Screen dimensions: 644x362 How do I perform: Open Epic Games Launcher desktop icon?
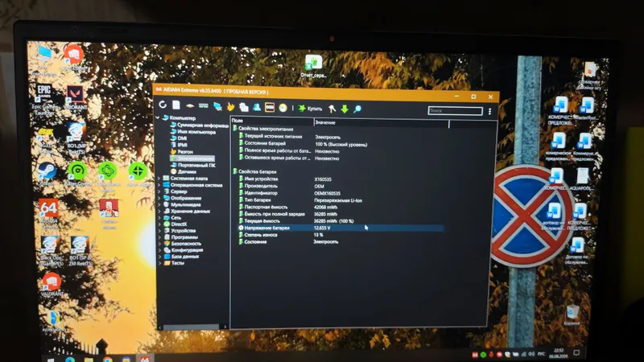(44, 99)
